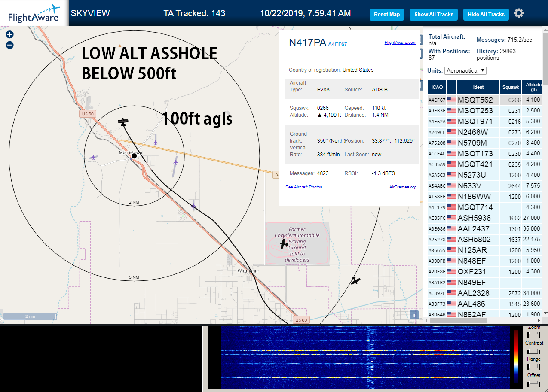Click the Show All Tracks button
This screenshot has width=548, height=392.
point(434,14)
